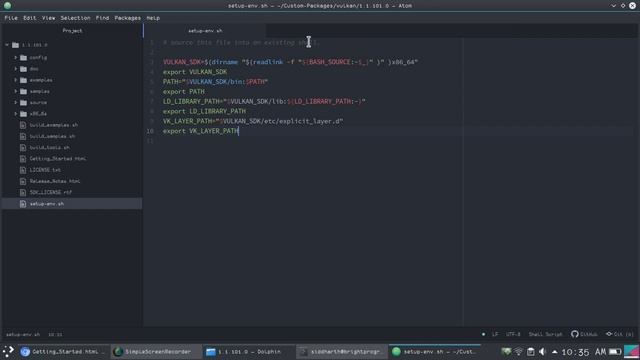Open the Packages menu
The height and width of the screenshot is (360, 640).
pyautogui.click(x=127, y=18)
